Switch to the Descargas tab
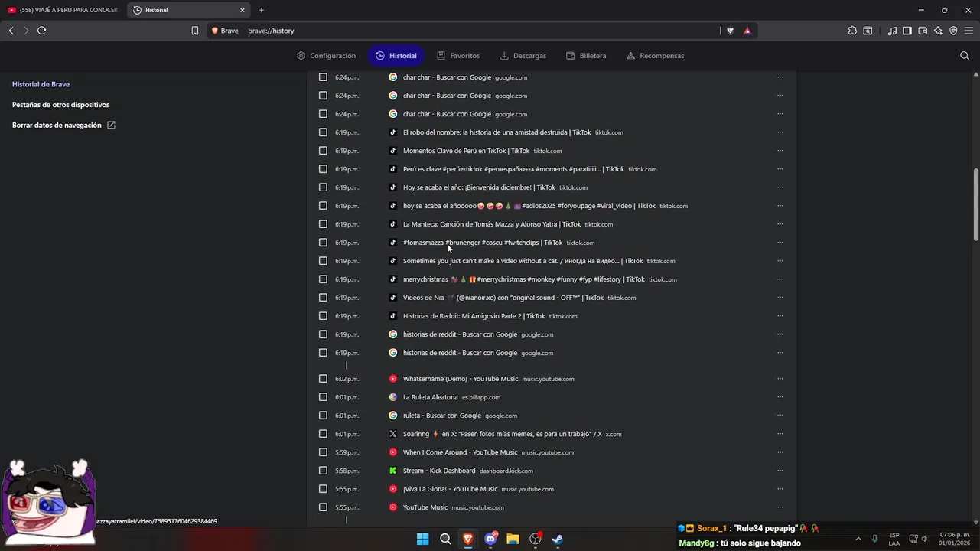980x551 pixels. (523, 56)
